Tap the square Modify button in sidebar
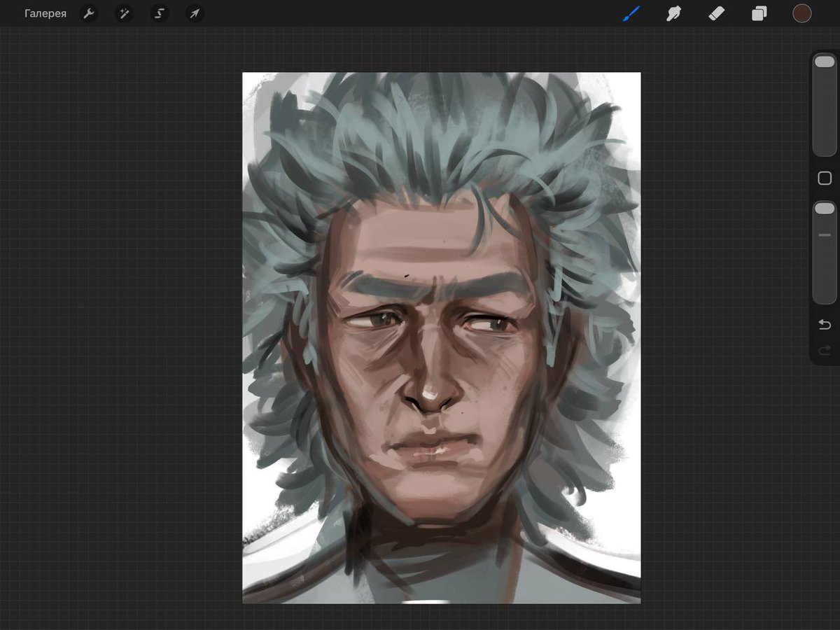This screenshot has width=840, height=630. (x=825, y=178)
